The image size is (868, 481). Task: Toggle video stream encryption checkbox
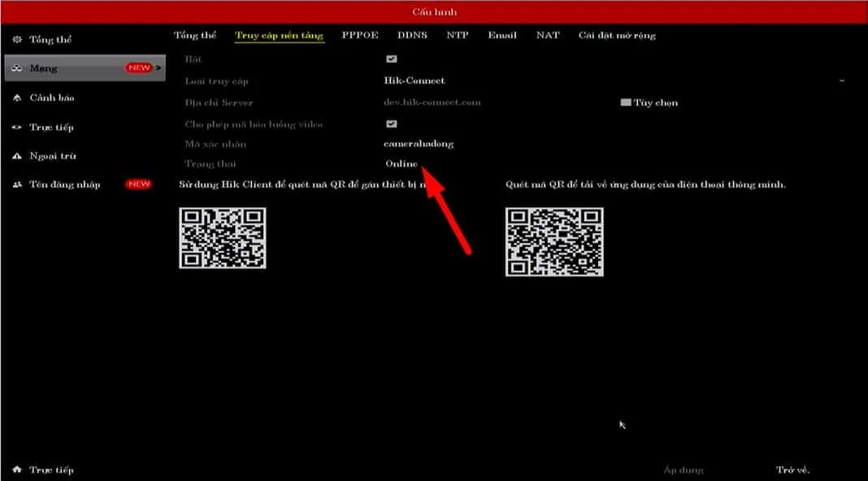[x=392, y=124]
